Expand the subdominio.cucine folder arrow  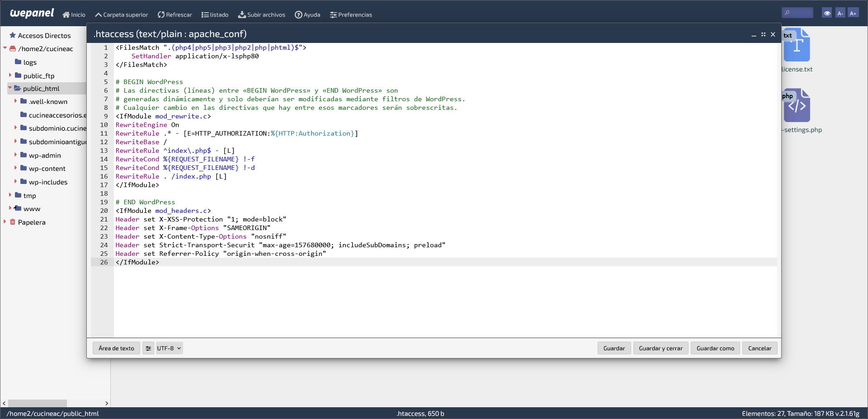click(15, 127)
